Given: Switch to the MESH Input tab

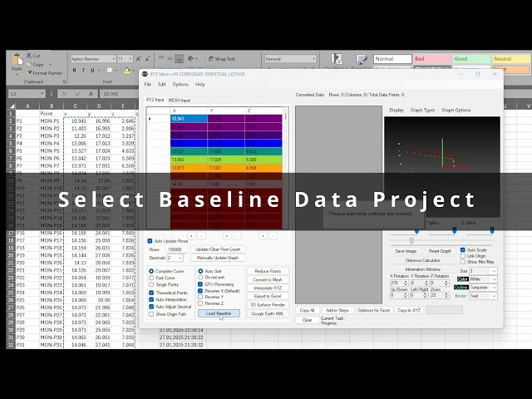Looking at the screenshot, I should [180, 101].
